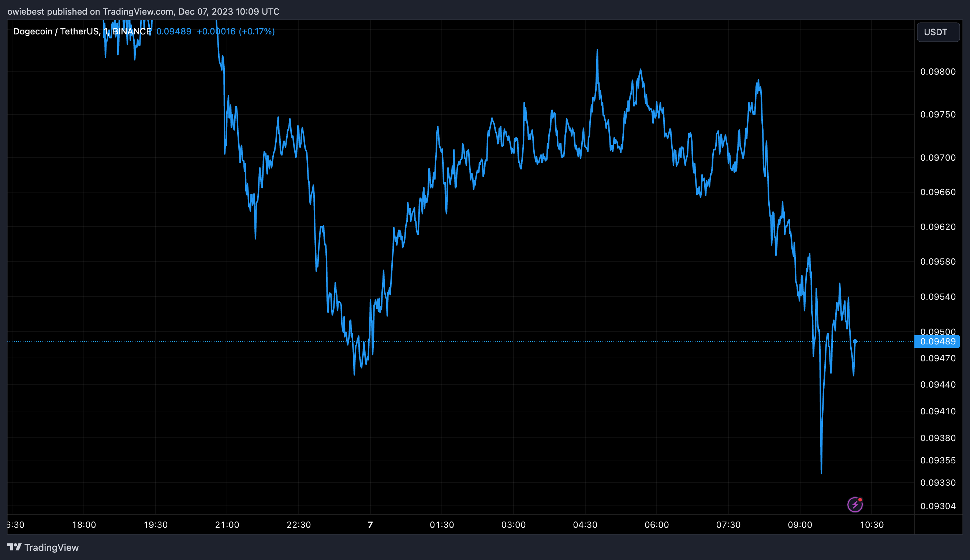Screen dimensions: 970x560
Task: Click the last-price dot at the line's end
Action: [855, 341]
